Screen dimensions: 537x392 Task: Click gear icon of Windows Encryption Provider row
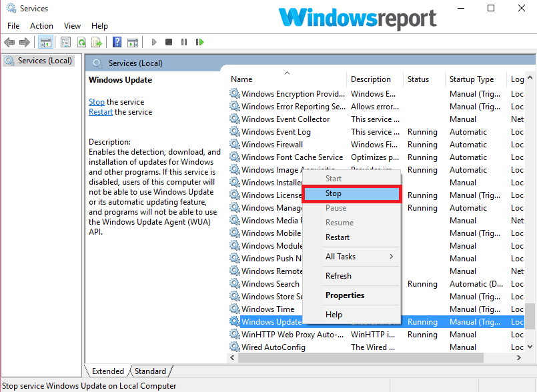click(x=235, y=93)
